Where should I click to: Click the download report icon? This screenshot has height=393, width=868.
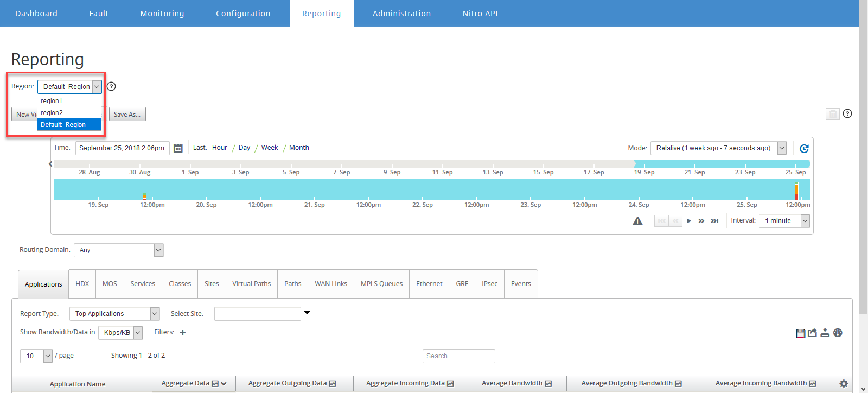(x=825, y=333)
